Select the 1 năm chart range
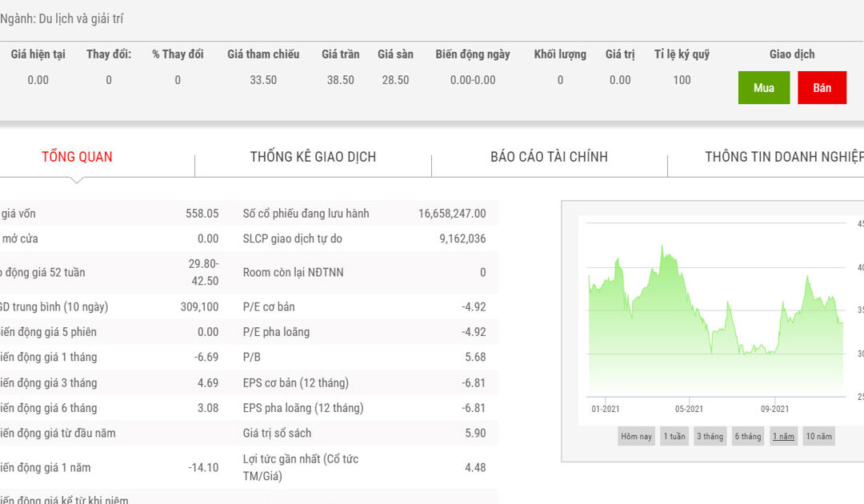The height and width of the screenshot is (504, 864). pos(783,436)
